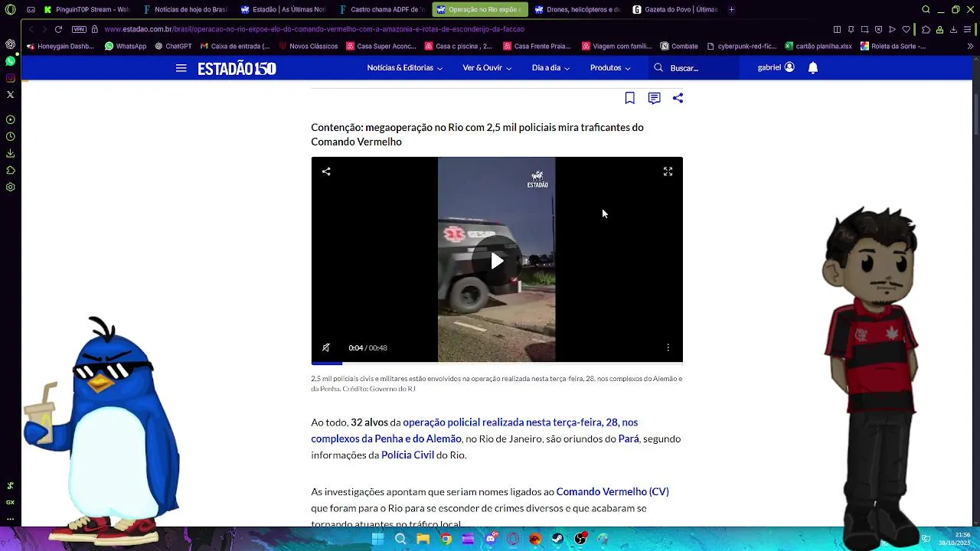980x551 pixels.
Task: Open the Roleta da Sorte bookmark
Action: click(893, 46)
